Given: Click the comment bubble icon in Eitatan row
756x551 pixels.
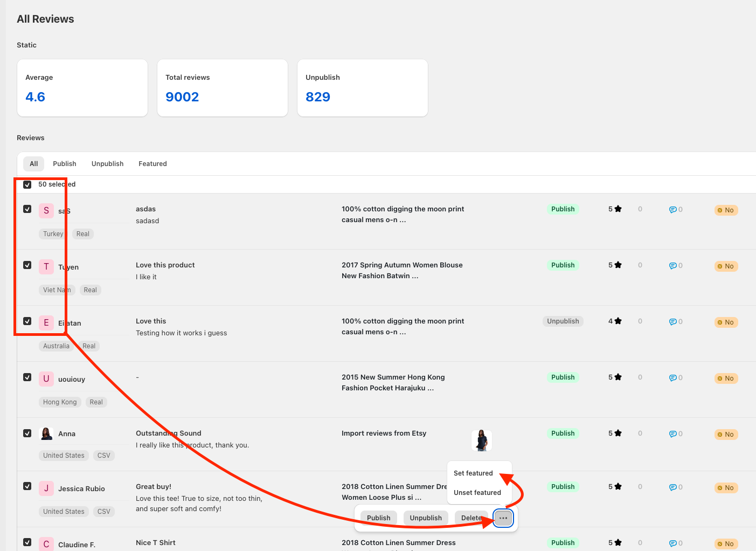Looking at the screenshot, I should click(673, 322).
